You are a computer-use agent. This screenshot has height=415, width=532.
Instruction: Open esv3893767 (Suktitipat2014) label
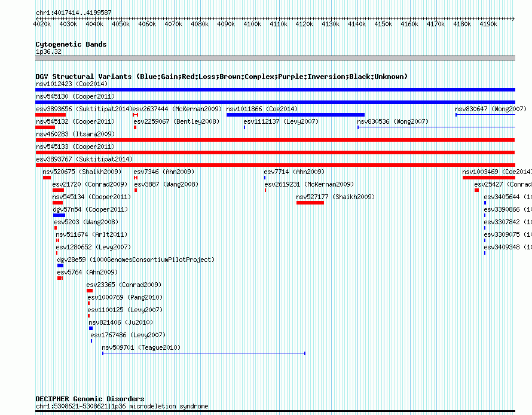[x=84, y=159]
